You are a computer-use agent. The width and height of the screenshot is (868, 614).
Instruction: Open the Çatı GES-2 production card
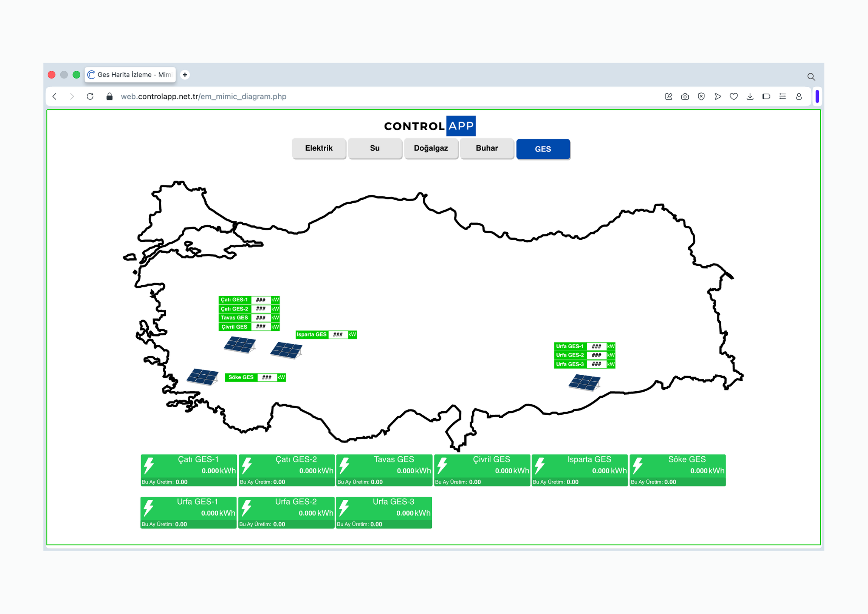tap(287, 470)
